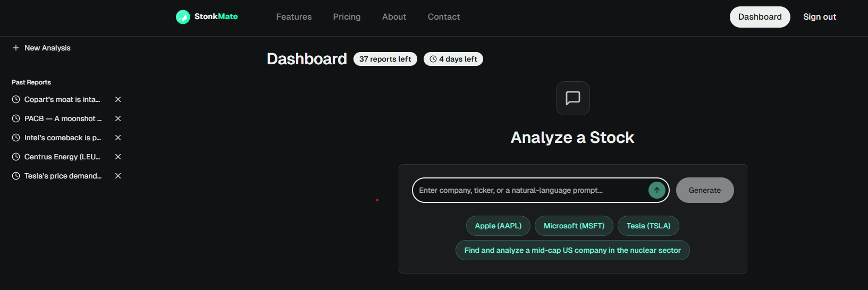
Task: Remove the Centrus Energy report
Action: pyautogui.click(x=118, y=157)
